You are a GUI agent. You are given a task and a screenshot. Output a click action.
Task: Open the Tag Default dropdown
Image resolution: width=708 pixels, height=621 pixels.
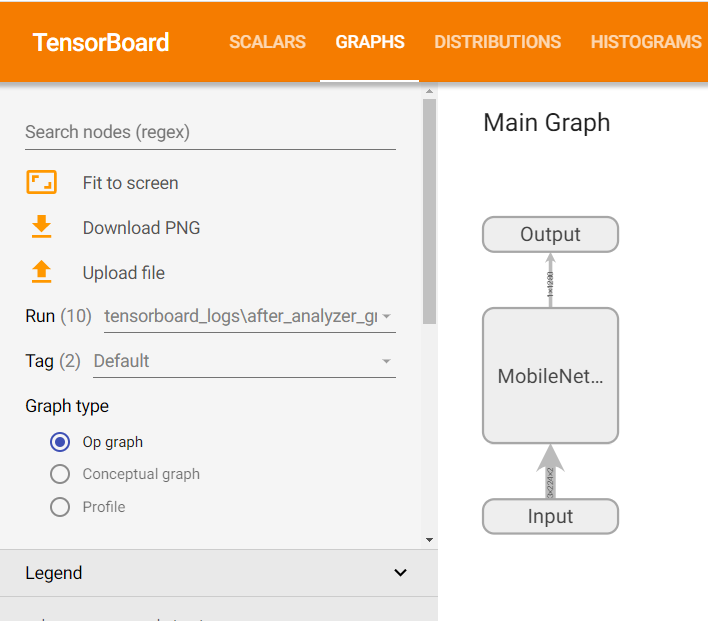244,361
